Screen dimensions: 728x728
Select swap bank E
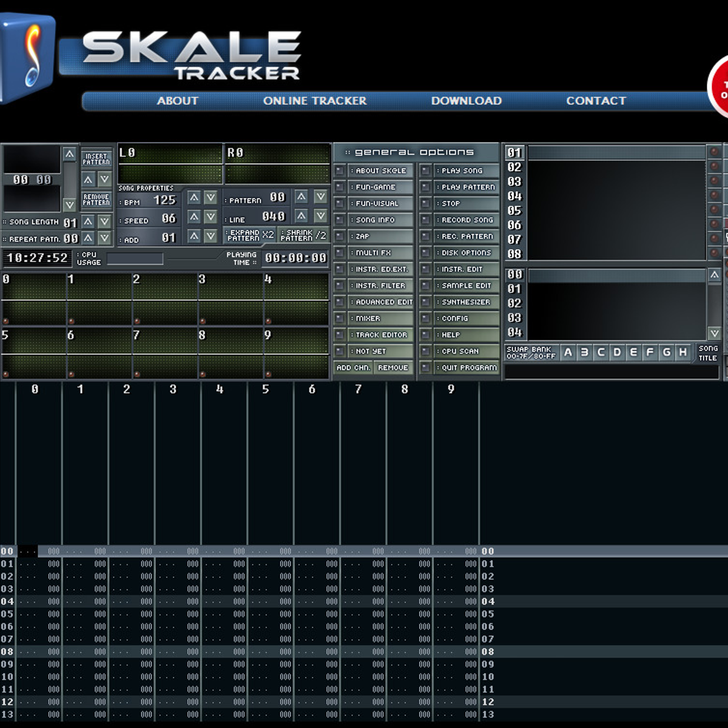tap(633, 352)
